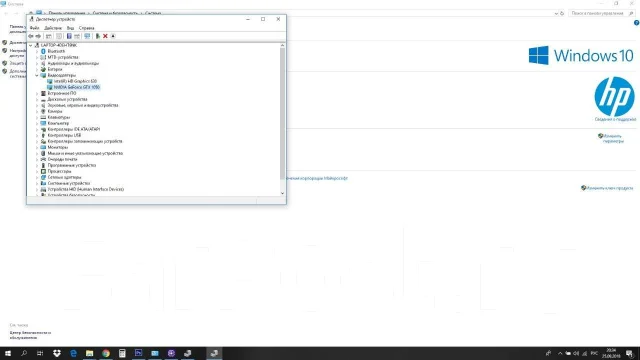Viewport: 640px width, 360px height.
Task: Click the blue help question mark in System window
Action: coord(636,23)
